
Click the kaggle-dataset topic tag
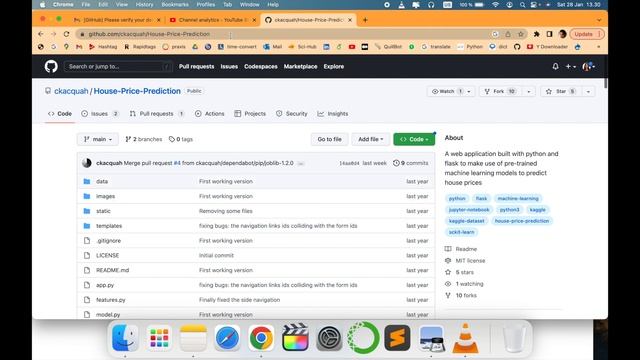(467, 221)
